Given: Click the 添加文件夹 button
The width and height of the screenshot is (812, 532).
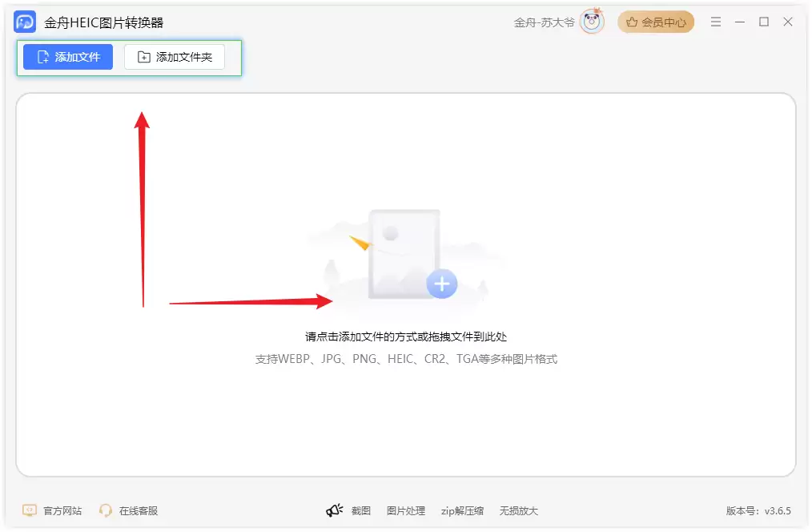Looking at the screenshot, I should click(x=175, y=57).
